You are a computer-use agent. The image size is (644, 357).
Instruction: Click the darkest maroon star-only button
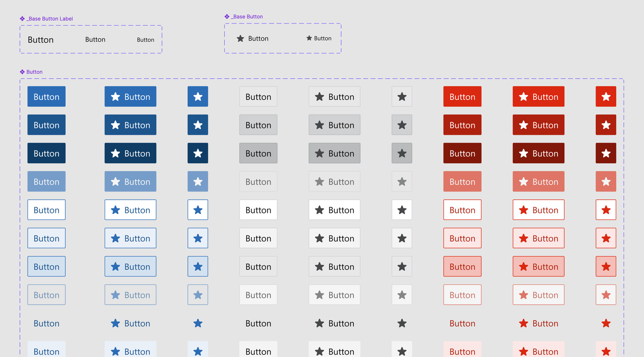(x=606, y=153)
